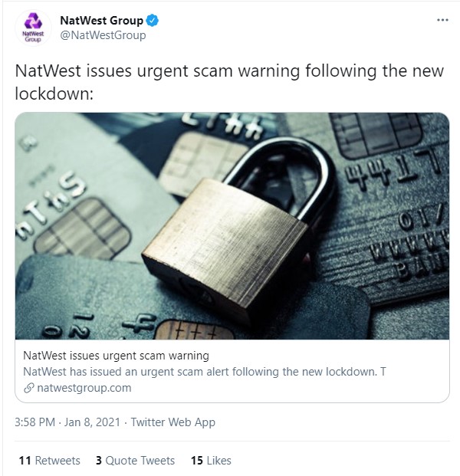Click the card description about urgent scam alert
The height and width of the screenshot is (476, 460).
tap(205, 372)
